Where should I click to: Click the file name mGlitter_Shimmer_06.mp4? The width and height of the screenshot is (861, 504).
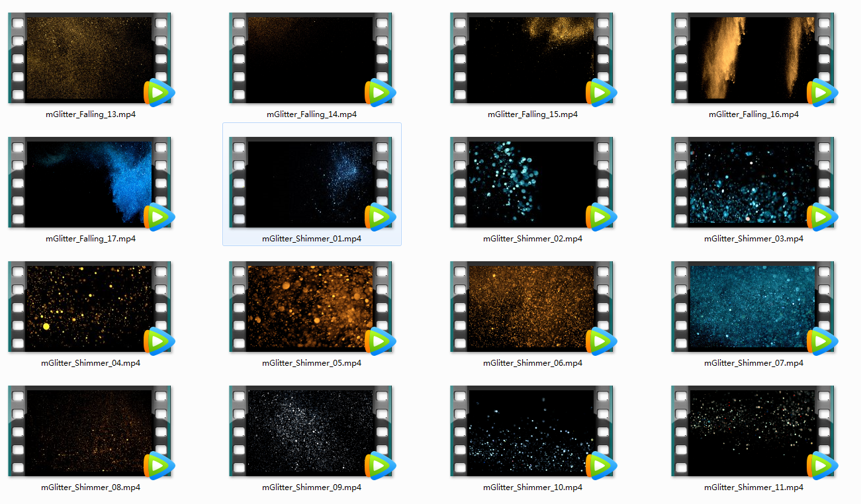tap(533, 363)
